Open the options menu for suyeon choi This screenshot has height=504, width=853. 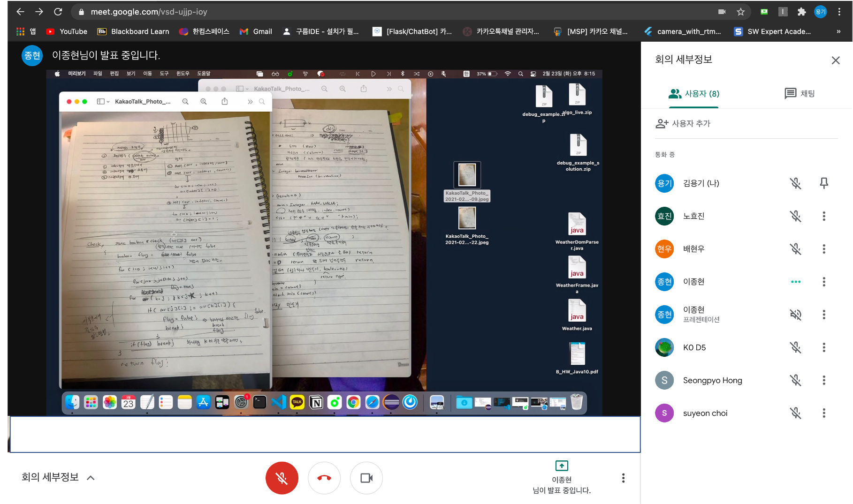pos(824,413)
